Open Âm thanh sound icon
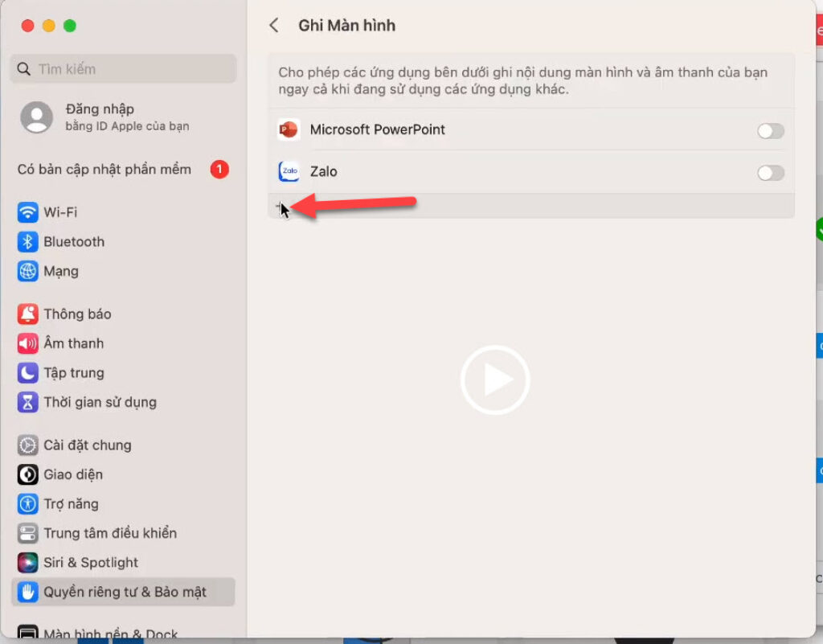This screenshot has width=823, height=644. (x=28, y=344)
